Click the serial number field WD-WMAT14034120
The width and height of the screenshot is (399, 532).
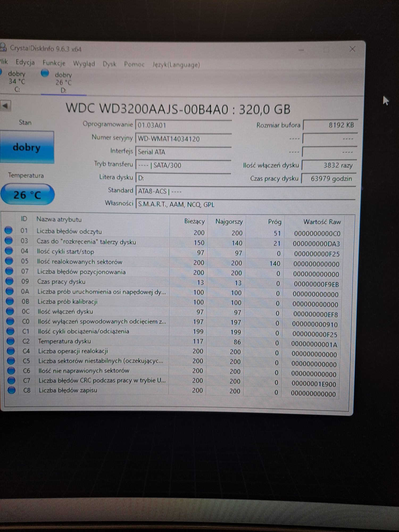pos(183,139)
